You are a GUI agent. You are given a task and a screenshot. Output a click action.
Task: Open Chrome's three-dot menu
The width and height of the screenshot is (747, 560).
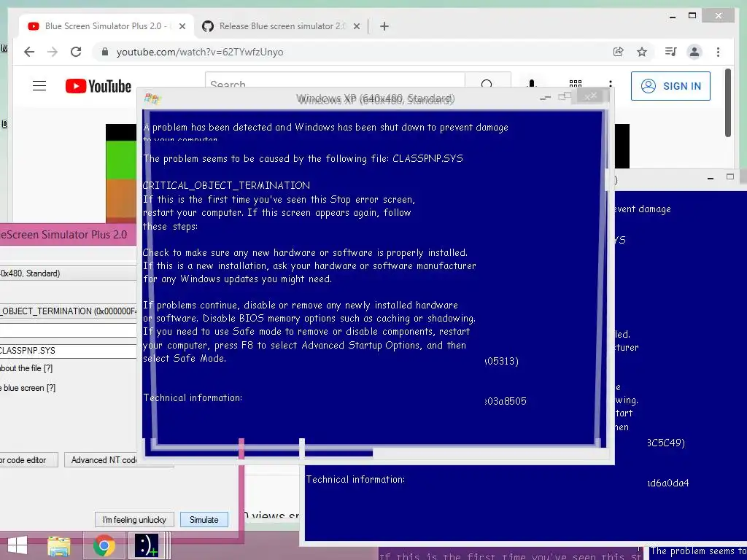click(x=718, y=52)
